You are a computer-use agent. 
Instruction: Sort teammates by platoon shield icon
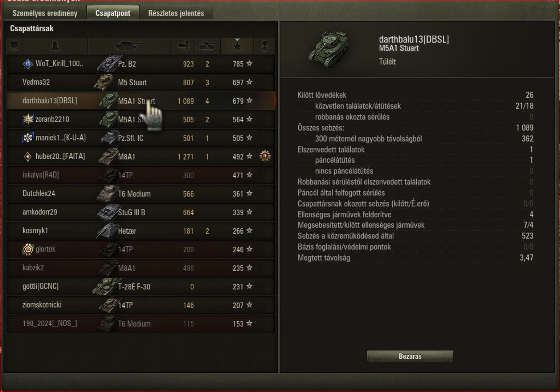(14, 46)
